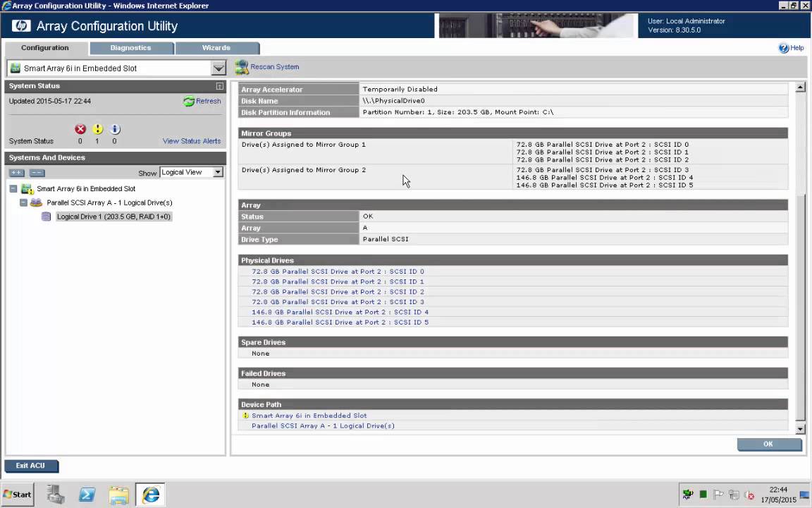Open Windows Explorer folder taskbar icon
The image size is (812, 508).
tap(118, 495)
